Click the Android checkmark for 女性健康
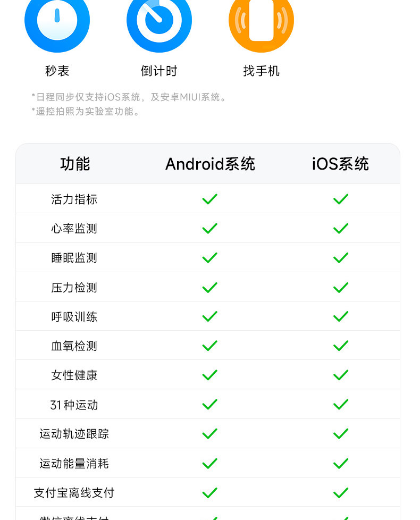The width and height of the screenshot is (420, 520). 209,375
